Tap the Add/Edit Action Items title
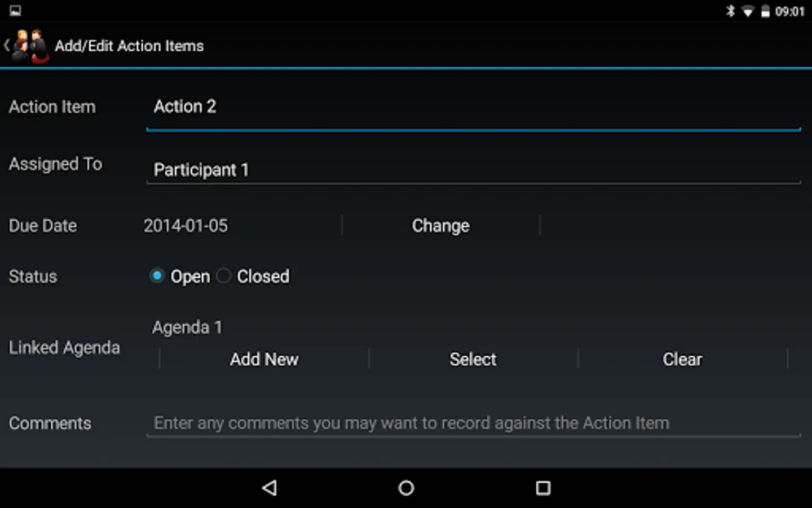Screen dimensions: 812x508 129,46
